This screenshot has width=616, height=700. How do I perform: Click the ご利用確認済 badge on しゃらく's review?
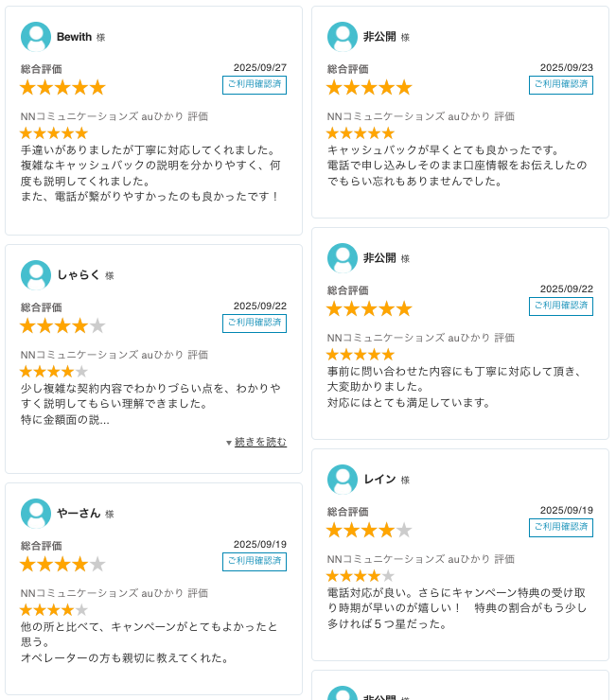tap(255, 324)
